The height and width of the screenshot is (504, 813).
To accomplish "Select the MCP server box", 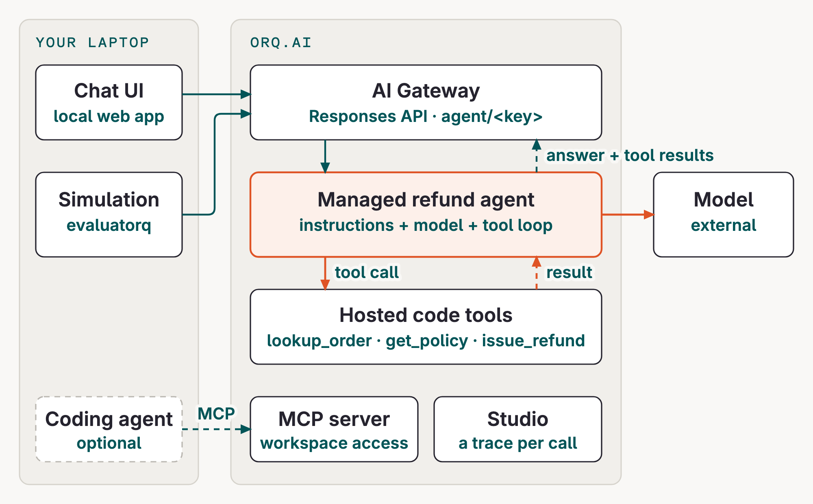I will pos(334,429).
